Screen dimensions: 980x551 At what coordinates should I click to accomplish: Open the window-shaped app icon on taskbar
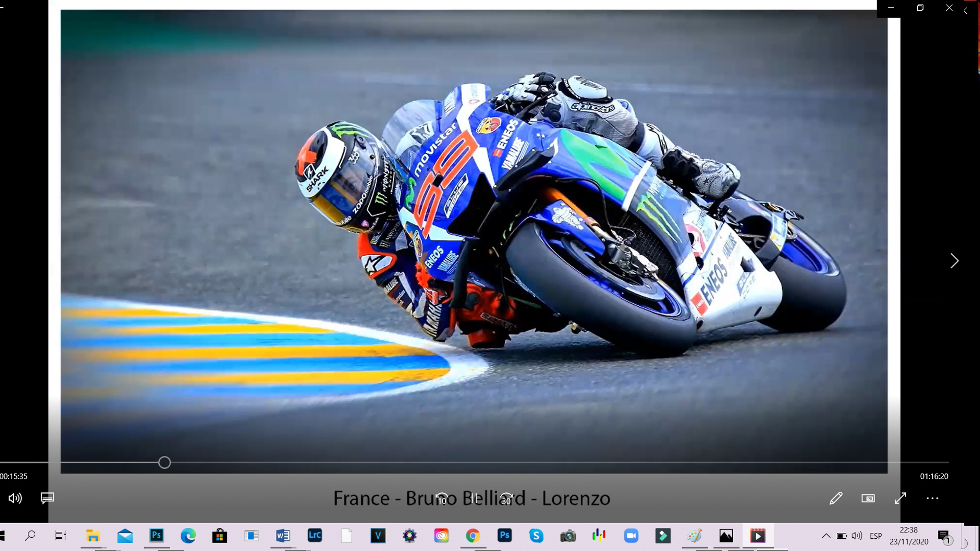point(251,536)
